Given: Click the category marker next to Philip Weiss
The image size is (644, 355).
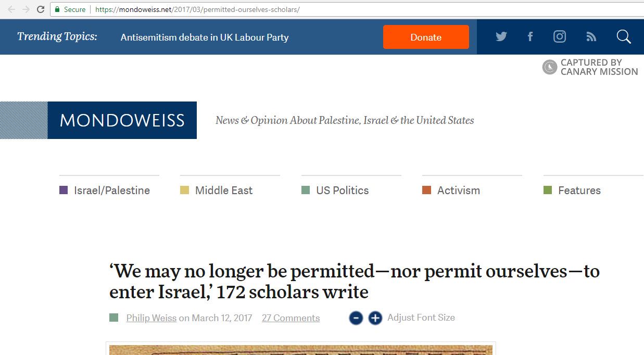Looking at the screenshot, I should point(113,317).
